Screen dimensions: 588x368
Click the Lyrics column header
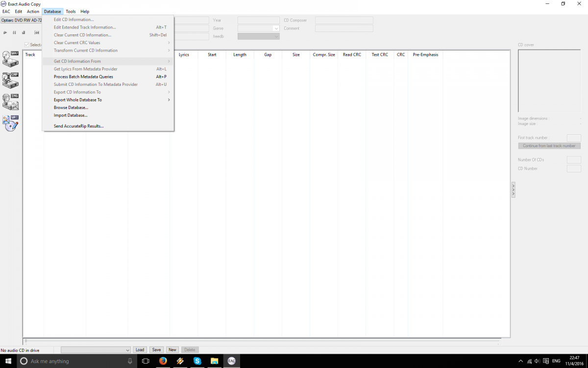tap(184, 55)
